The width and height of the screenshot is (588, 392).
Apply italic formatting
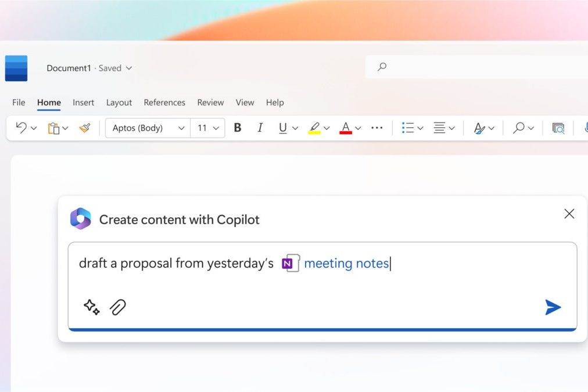click(x=260, y=127)
